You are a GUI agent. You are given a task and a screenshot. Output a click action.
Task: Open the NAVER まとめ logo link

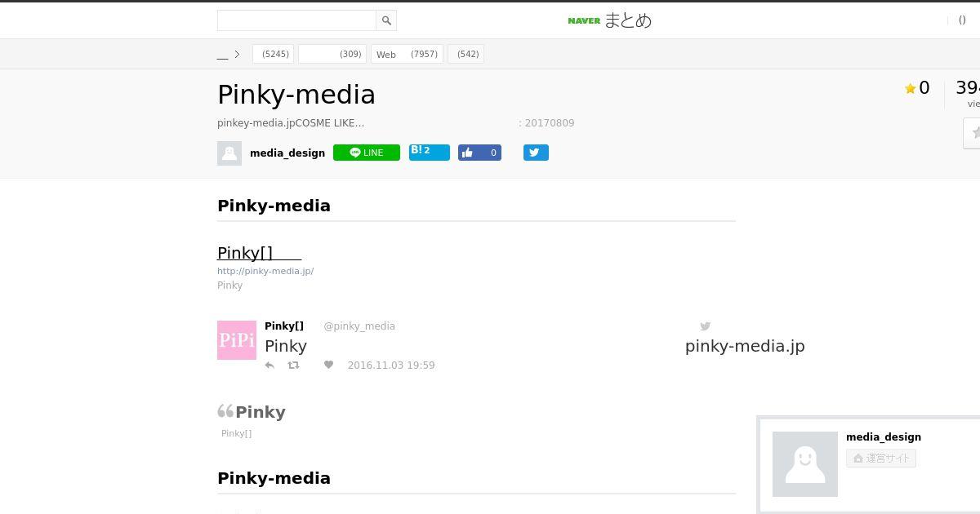click(x=610, y=20)
